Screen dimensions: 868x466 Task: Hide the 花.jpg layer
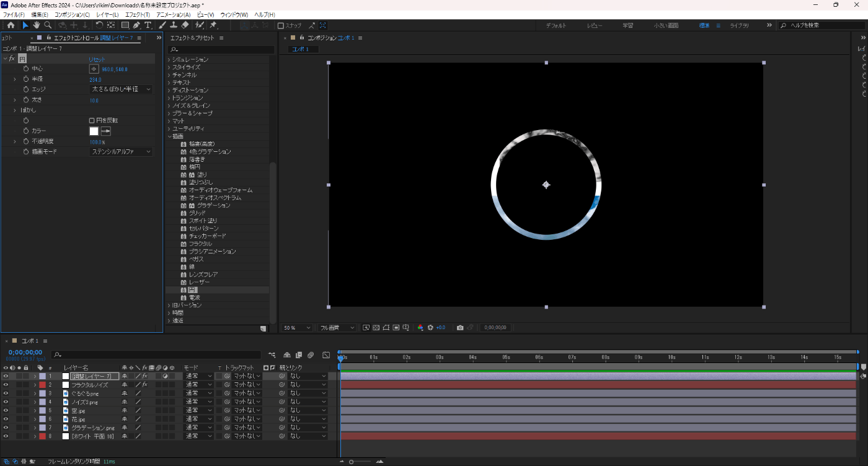(6, 419)
